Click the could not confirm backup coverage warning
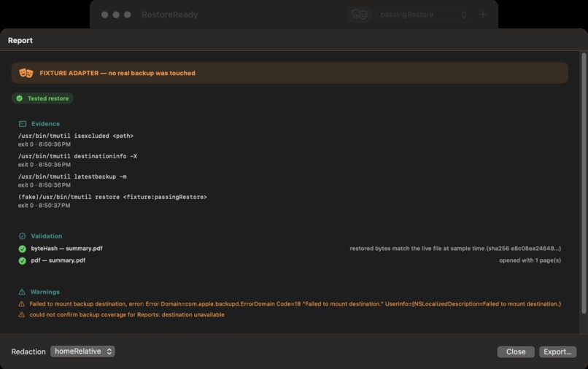This screenshot has width=588, height=369. (x=127, y=314)
